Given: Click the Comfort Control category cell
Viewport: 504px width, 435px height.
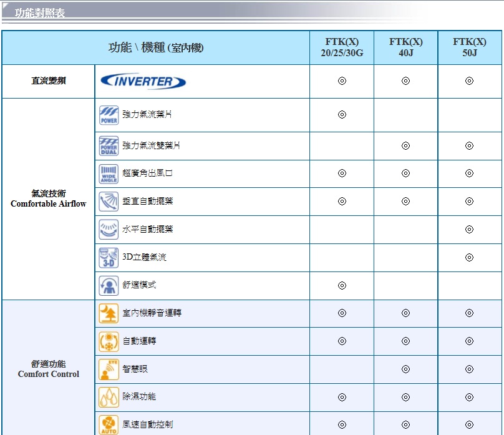Looking at the screenshot, I should point(49,369).
